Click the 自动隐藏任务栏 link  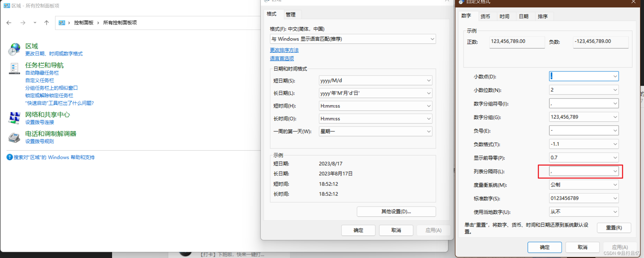point(42,73)
